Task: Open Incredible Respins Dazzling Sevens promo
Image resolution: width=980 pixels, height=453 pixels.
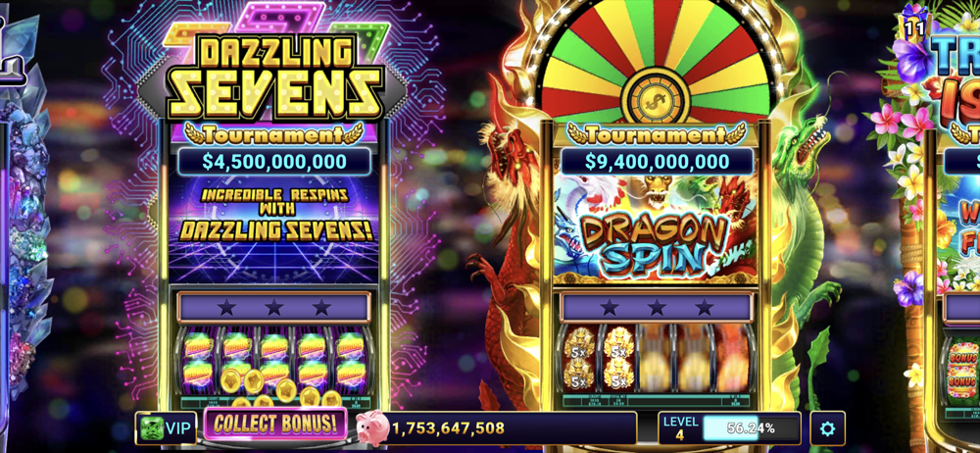Action: (x=273, y=214)
